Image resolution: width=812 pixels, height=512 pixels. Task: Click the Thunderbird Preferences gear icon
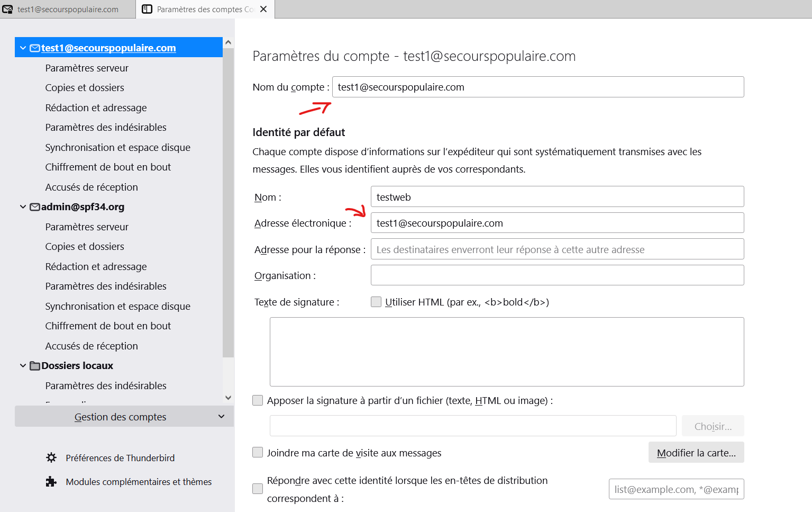coord(51,458)
